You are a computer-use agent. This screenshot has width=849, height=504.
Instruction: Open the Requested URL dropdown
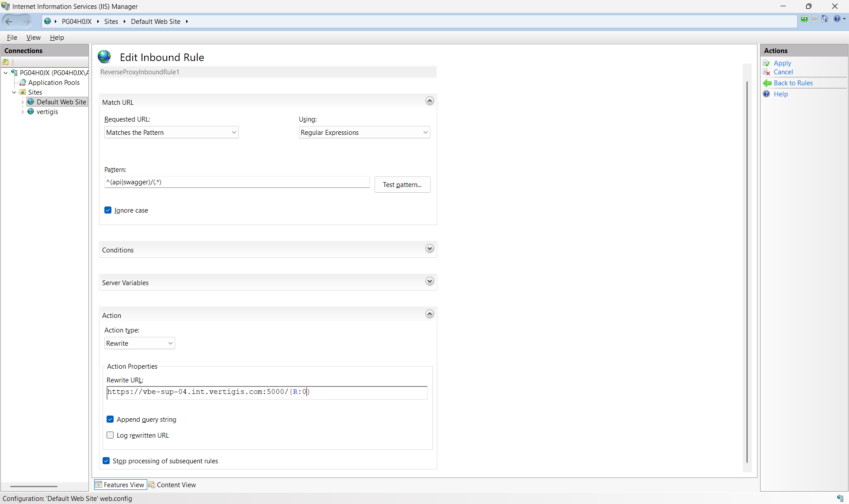pos(172,133)
